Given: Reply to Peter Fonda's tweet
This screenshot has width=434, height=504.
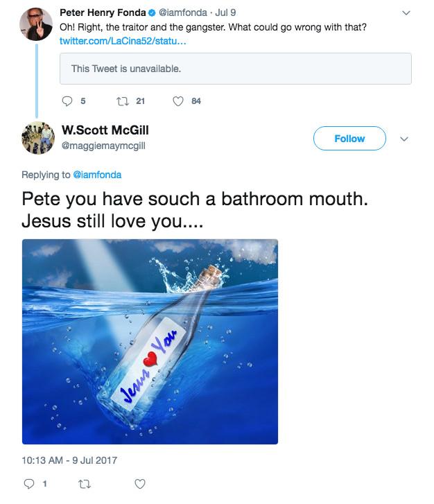Looking at the screenshot, I should (x=68, y=101).
